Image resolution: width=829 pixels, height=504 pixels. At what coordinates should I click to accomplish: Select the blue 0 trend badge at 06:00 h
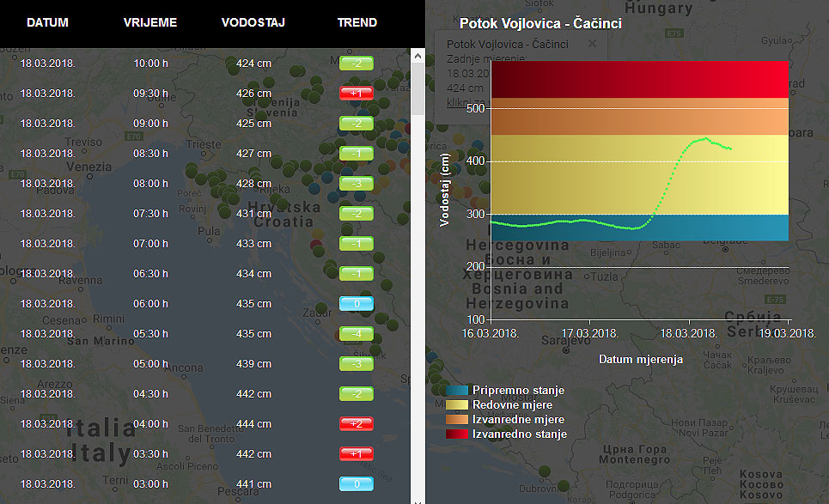(x=357, y=304)
